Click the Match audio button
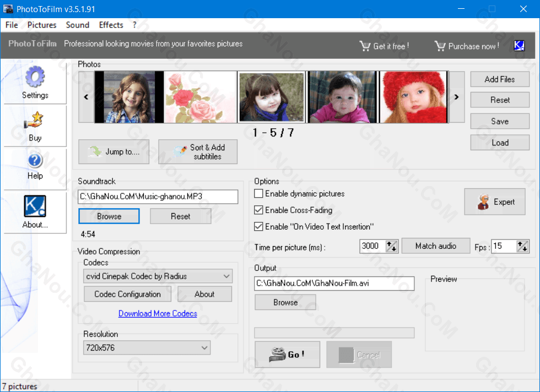Image resolution: width=540 pixels, height=392 pixels. coord(436,246)
